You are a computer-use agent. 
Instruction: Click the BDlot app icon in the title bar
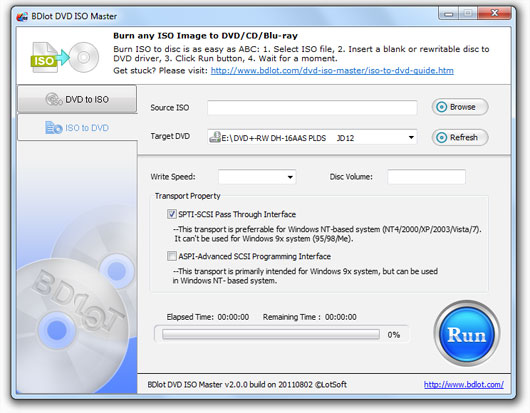[x=22, y=17]
